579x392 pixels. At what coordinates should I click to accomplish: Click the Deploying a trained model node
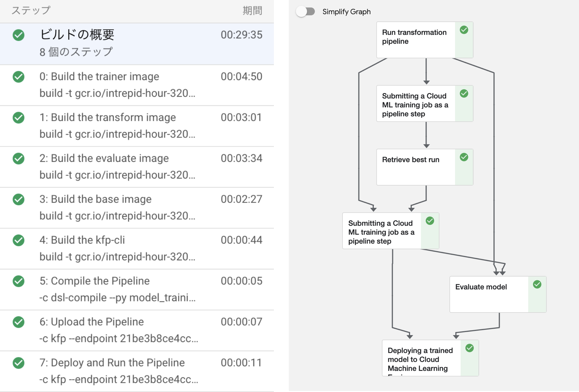[421, 358]
